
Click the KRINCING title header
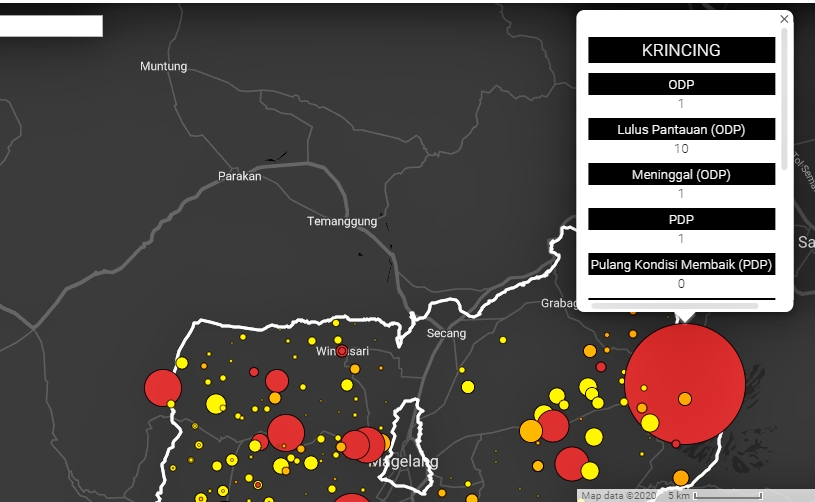pos(681,50)
